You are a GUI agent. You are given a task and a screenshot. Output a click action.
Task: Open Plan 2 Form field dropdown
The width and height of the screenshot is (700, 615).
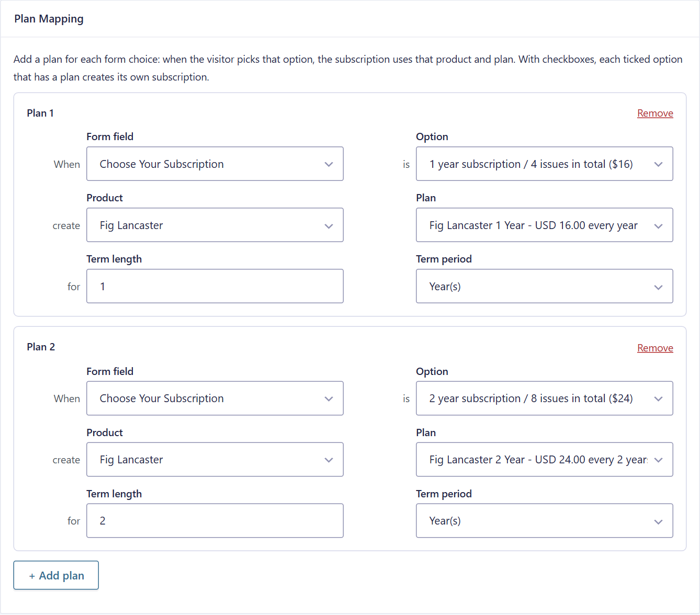coord(215,398)
